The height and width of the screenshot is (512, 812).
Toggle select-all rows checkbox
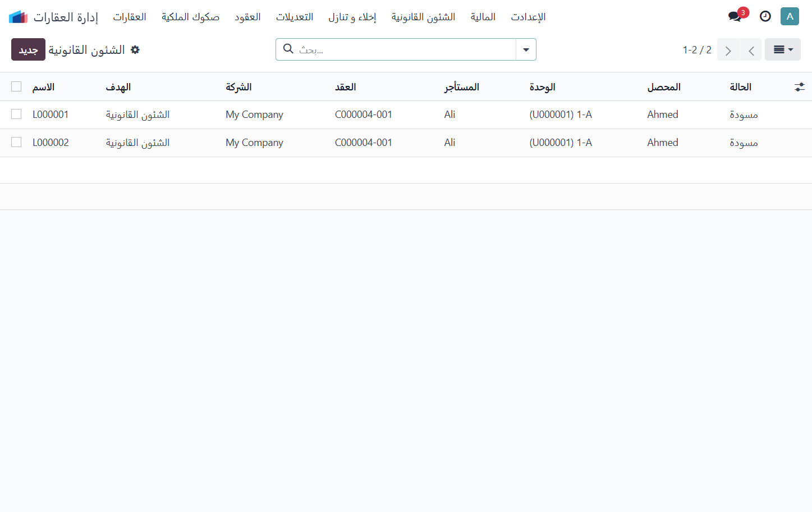[x=16, y=86]
